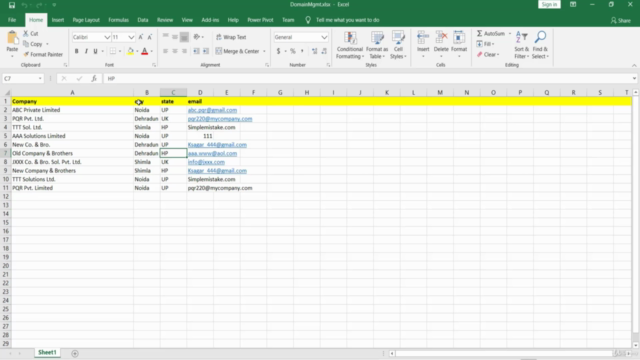Open the Font dialog launcher
Screen dimensions: 640x360
(154, 65)
